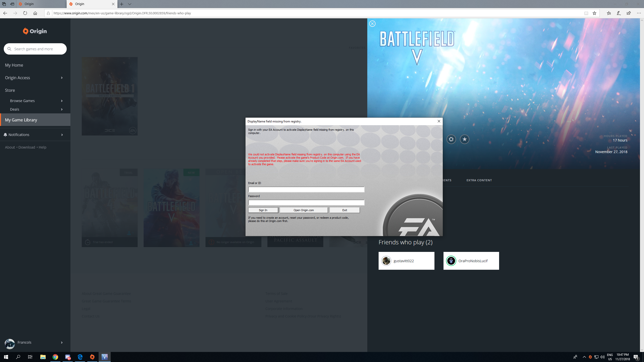
Task: Add page to favorites star
Action: click(x=594, y=13)
